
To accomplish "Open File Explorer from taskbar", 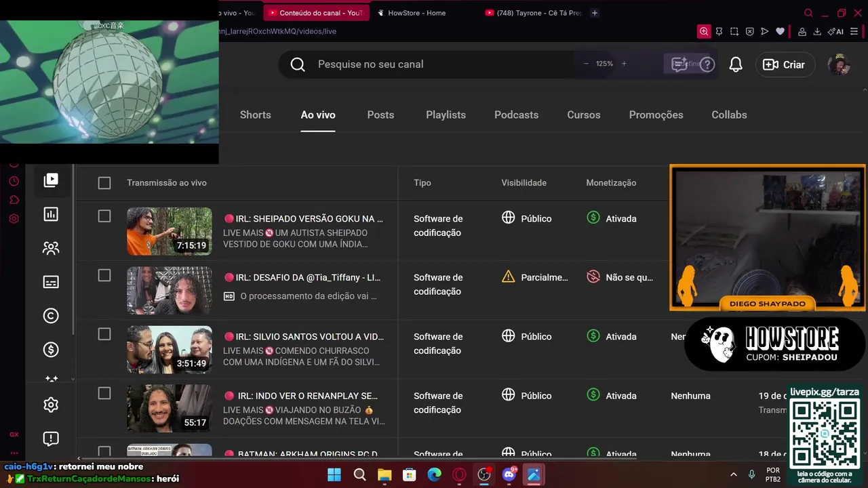I will coord(384,475).
